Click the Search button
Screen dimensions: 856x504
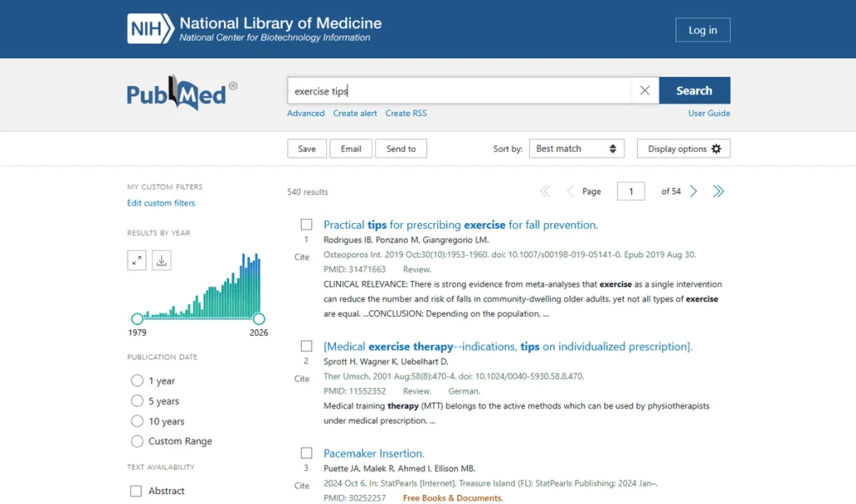[x=695, y=90]
